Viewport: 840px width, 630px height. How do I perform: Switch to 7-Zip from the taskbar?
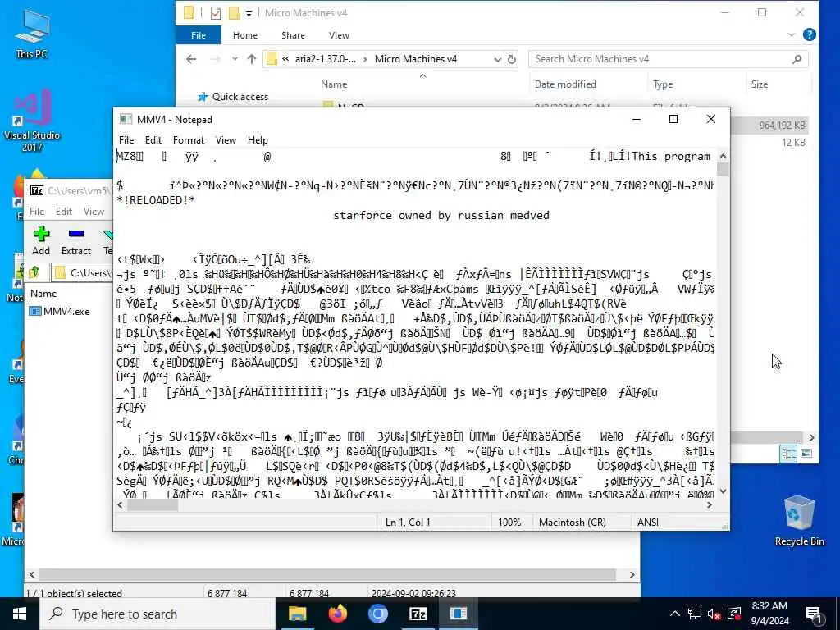pyautogui.click(x=418, y=614)
